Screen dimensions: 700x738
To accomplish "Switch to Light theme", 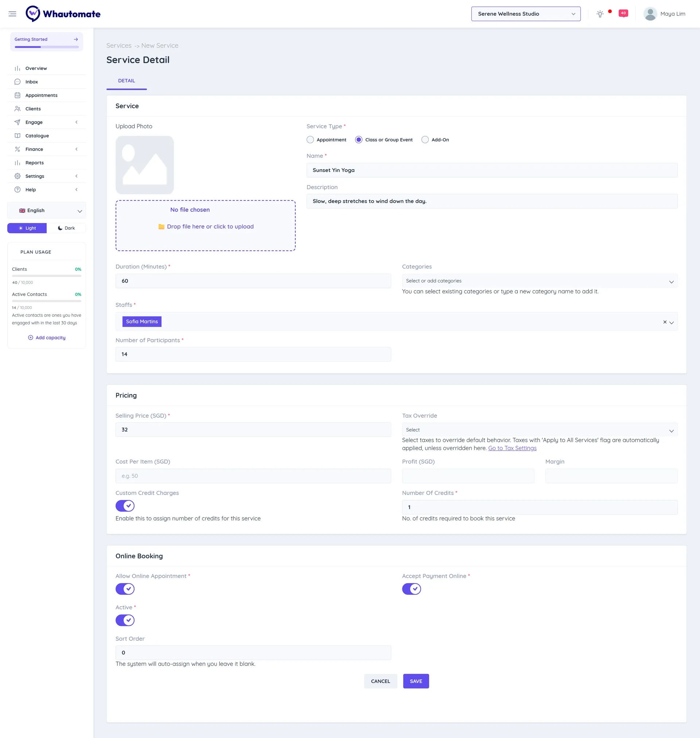I will tap(27, 228).
